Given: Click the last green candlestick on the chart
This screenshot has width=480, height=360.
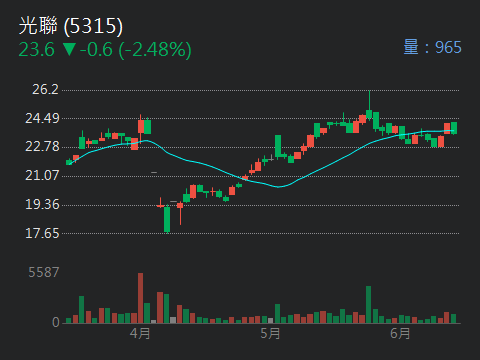Looking at the screenshot, I should click(x=454, y=128).
